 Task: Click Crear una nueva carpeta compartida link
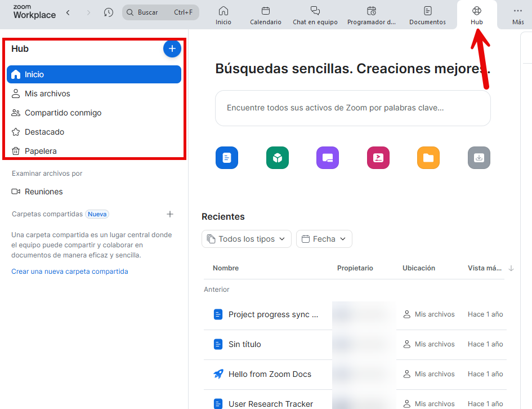[x=70, y=272]
